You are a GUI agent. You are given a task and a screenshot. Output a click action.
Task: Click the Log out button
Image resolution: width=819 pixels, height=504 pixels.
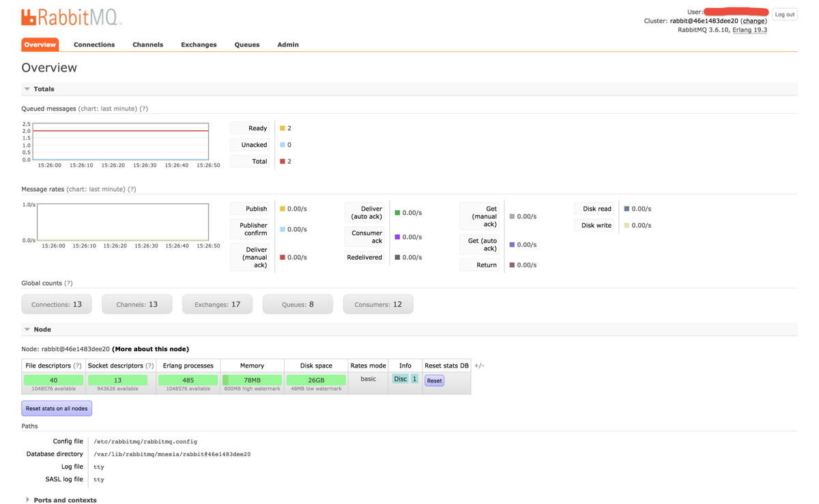785,14
